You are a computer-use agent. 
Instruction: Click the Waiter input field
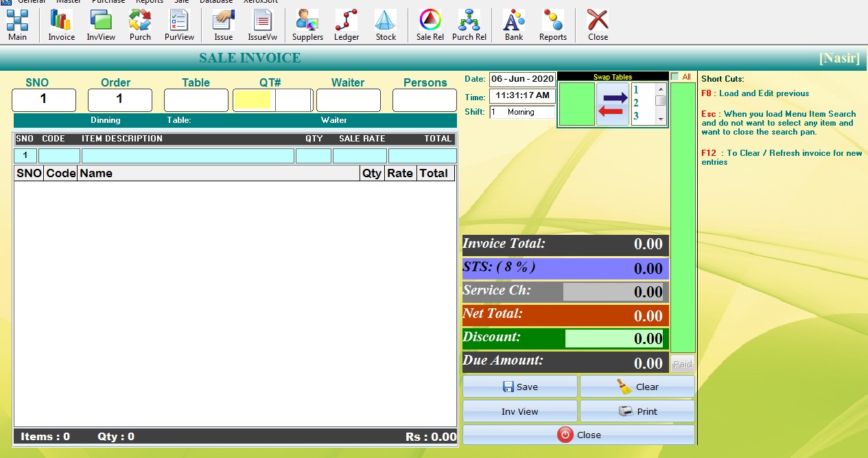coord(349,100)
